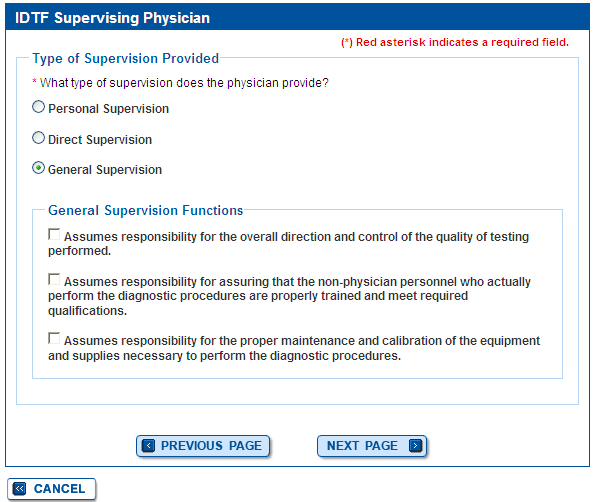This screenshot has width=596, height=502.
Task: Click the red asterisk required field note
Action: click(455, 42)
